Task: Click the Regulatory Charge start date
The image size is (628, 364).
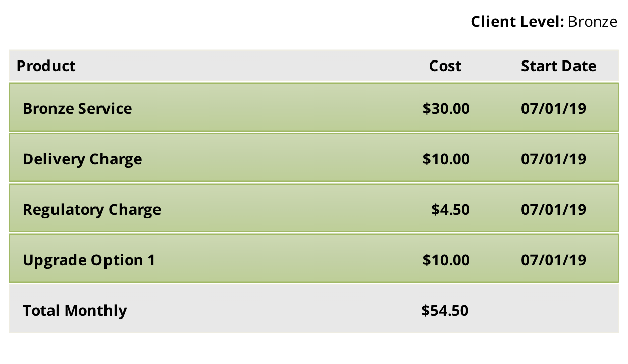Action: (x=553, y=210)
